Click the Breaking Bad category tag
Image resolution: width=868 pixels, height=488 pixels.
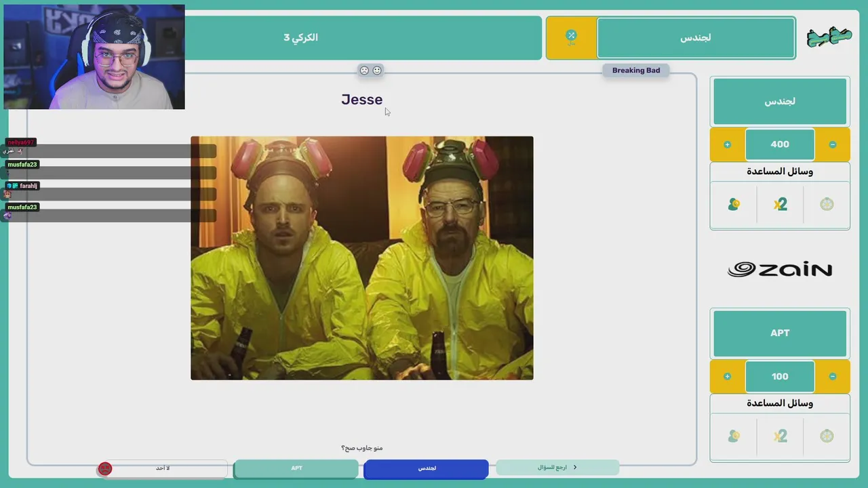[x=636, y=70]
